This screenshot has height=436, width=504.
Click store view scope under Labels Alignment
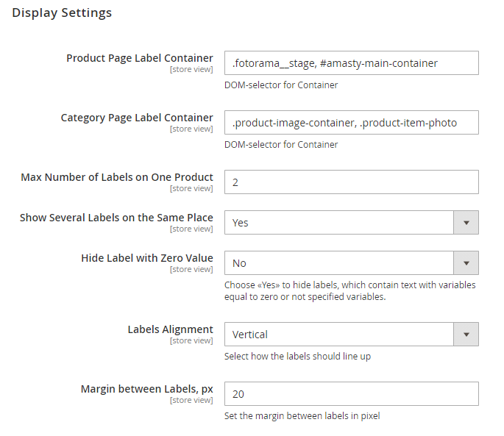tap(191, 340)
